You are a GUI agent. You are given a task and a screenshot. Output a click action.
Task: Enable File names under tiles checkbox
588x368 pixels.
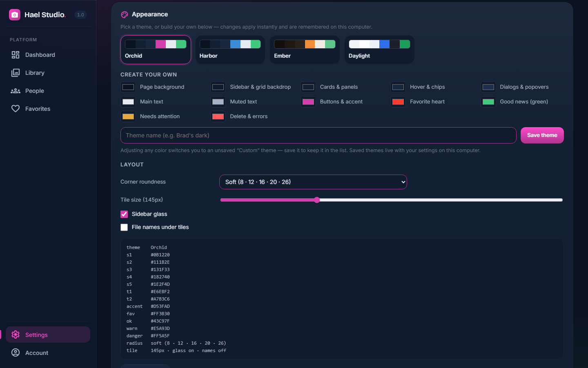pos(124,227)
